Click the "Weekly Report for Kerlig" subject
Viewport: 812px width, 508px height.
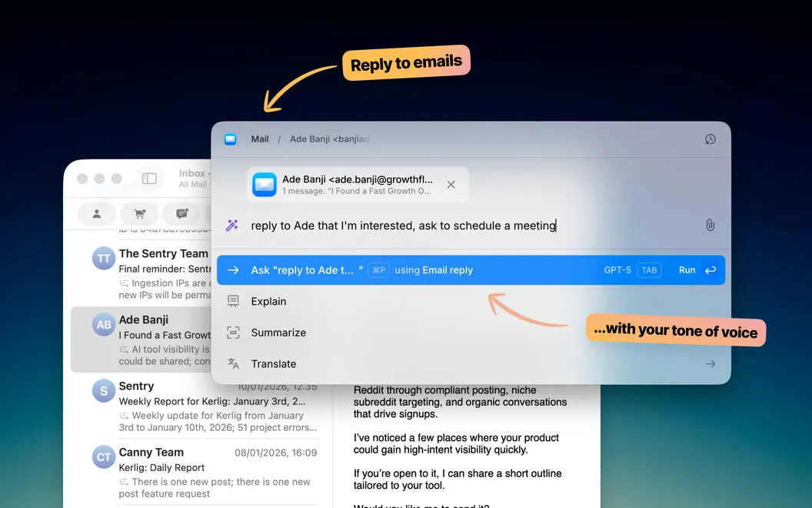coord(211,401)
